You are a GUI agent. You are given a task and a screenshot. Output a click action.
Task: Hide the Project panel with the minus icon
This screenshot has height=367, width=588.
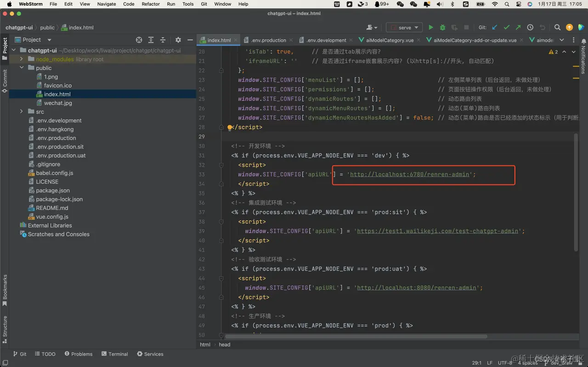pyautogui.click(x=190, y=40)
